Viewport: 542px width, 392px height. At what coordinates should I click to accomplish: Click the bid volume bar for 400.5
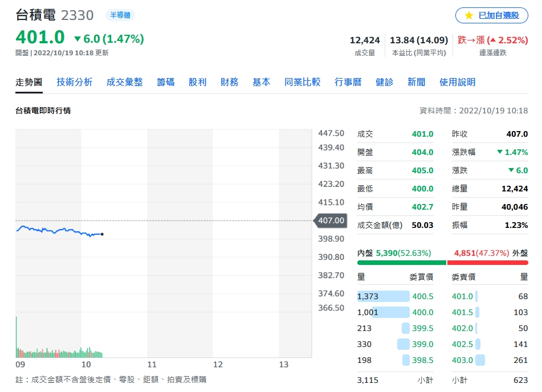click(x=384, y=296)
